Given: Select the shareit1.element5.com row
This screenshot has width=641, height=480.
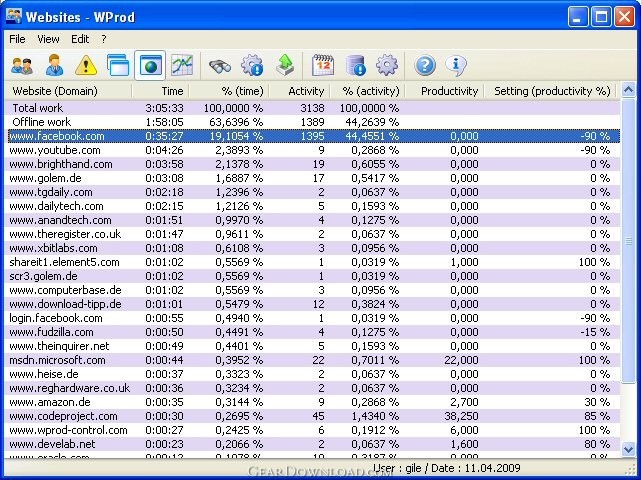Looking at the screenshot, I should tap(313, 262).
